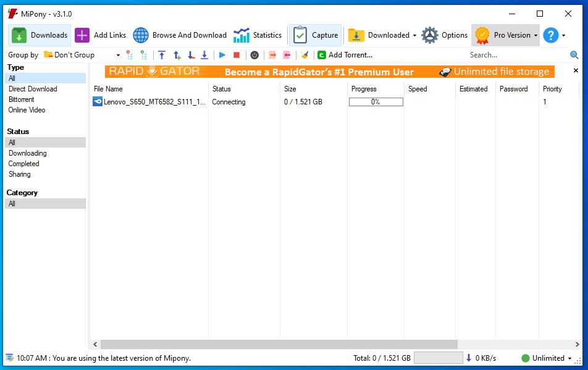The height and width of the screenshot is (370, 588).
Task: Show the Statistics view
Action: click(257, 35)
